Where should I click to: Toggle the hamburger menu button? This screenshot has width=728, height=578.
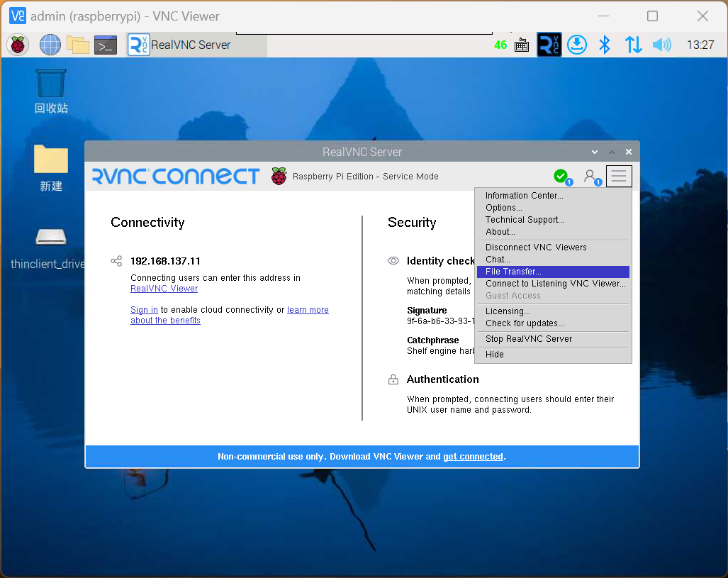point(618,176)
